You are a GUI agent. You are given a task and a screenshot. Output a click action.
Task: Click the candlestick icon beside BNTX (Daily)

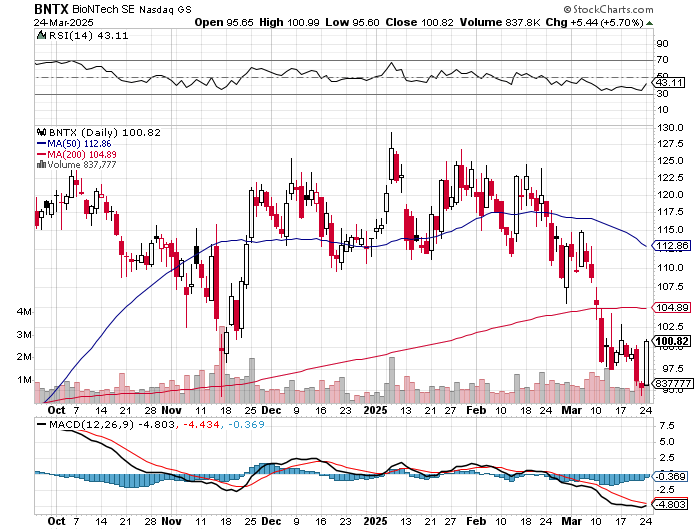[x=42, y=133]
